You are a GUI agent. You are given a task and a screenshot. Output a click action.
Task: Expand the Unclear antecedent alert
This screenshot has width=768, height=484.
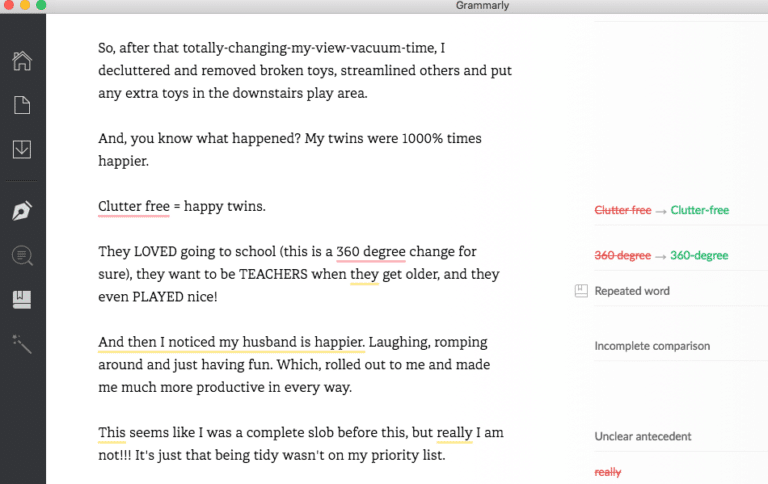(x=643, y=436)
